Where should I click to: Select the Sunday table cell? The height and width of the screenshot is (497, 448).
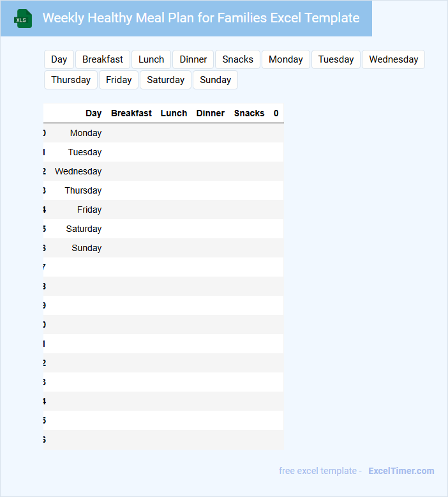86,248
